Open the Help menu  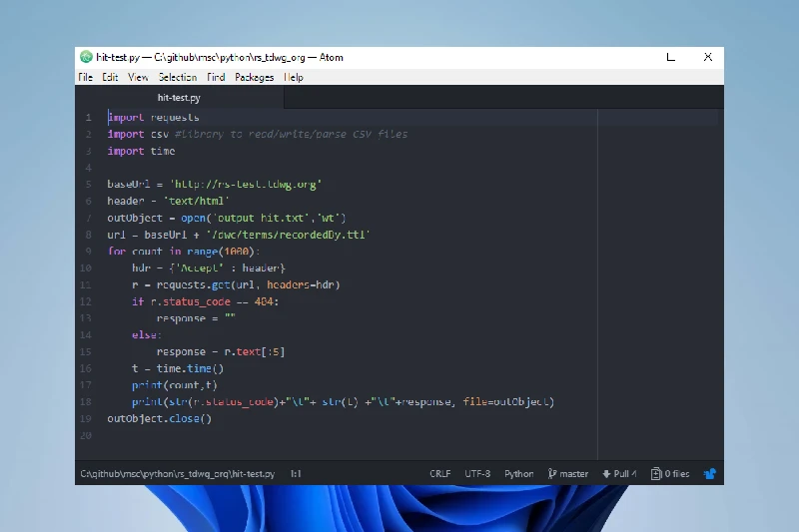point(294,77)
